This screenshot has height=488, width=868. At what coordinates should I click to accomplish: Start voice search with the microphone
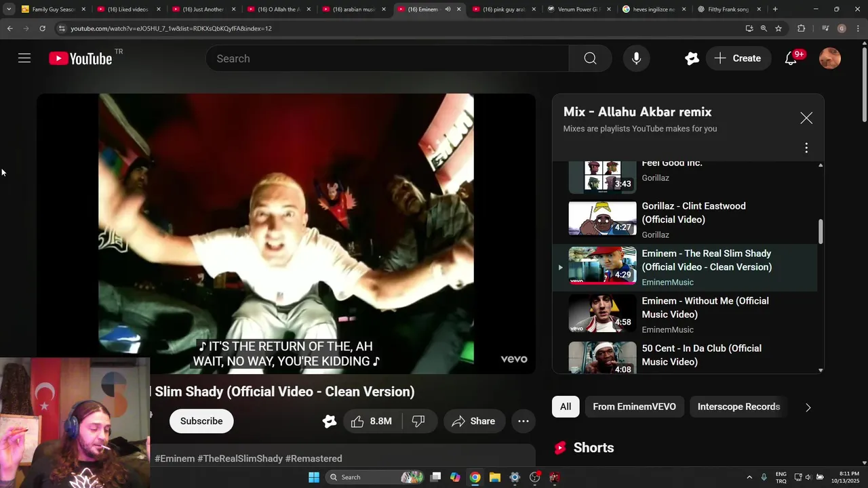pyautogui.click(x=636, y=58)
